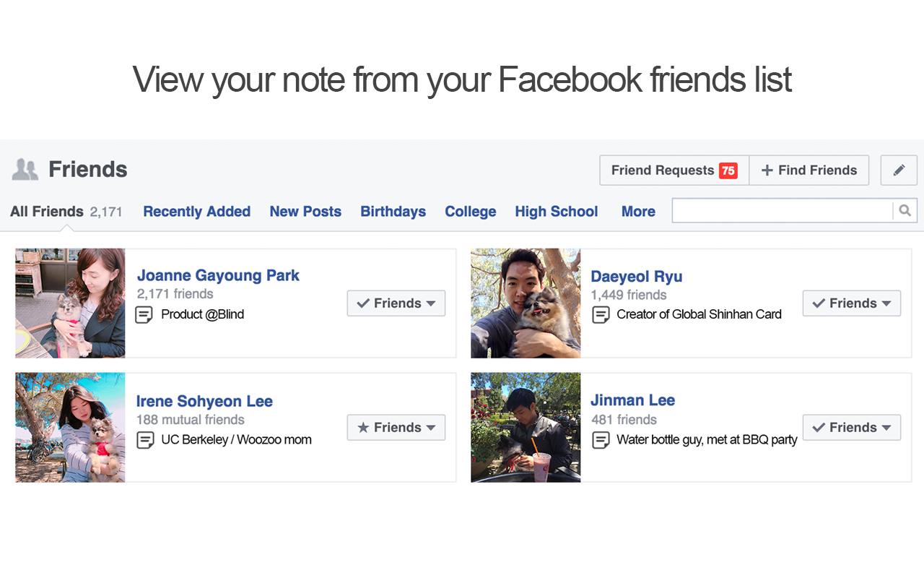Screen dimensions: 924x578
Task: Switch to the Recently Added tab
Action: point(196,211)
